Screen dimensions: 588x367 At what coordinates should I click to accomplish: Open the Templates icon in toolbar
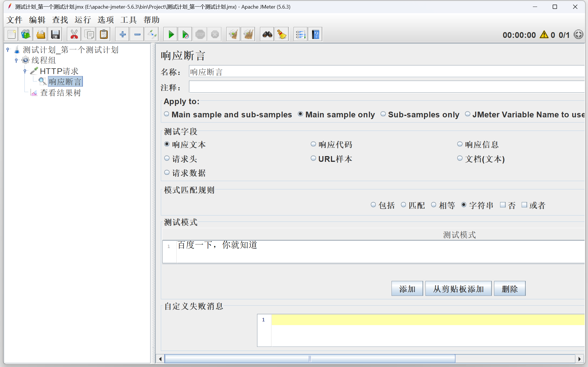tap(26, 34)
